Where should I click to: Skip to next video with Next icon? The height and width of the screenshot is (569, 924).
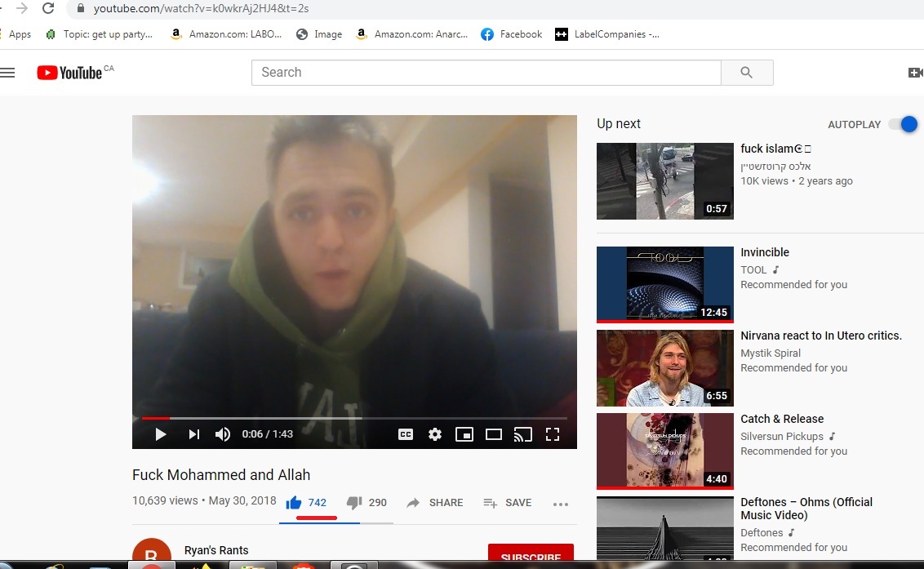tap(193, 434)
